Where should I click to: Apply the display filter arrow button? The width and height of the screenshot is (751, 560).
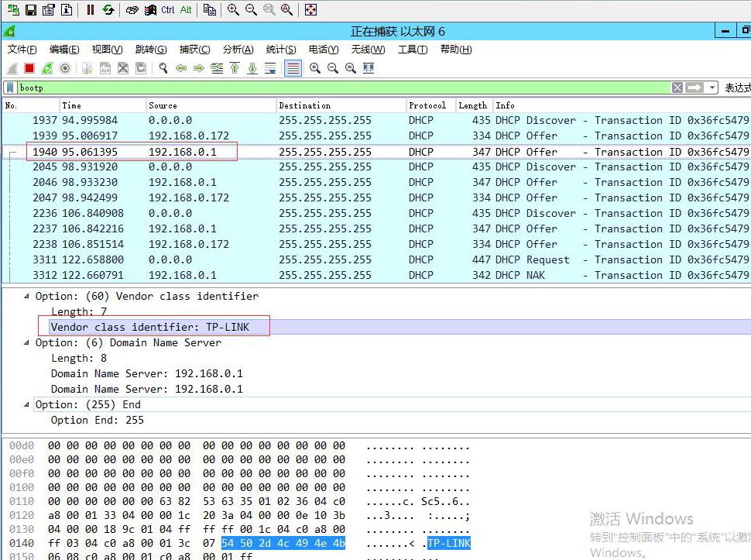tap(694, 88)
